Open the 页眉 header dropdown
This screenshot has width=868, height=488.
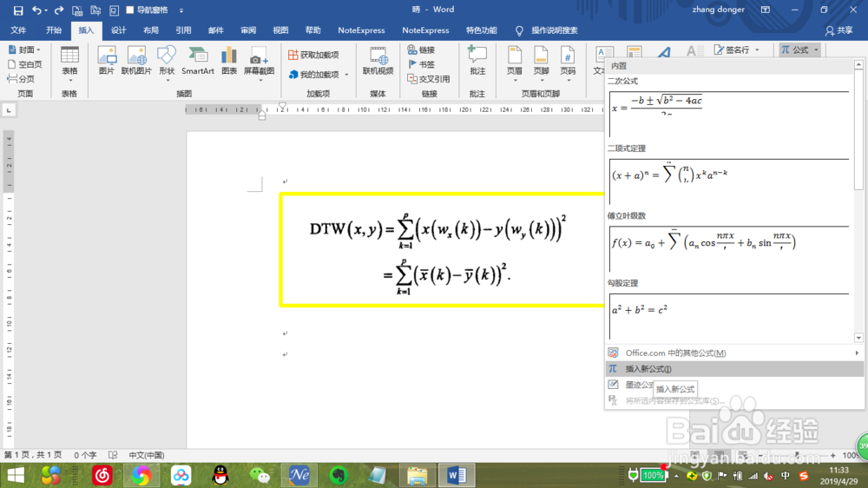(515, 63)
